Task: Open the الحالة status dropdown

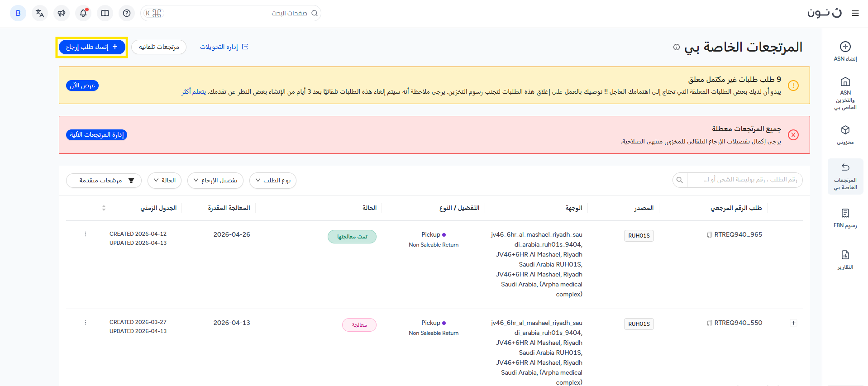Action: 165,181
